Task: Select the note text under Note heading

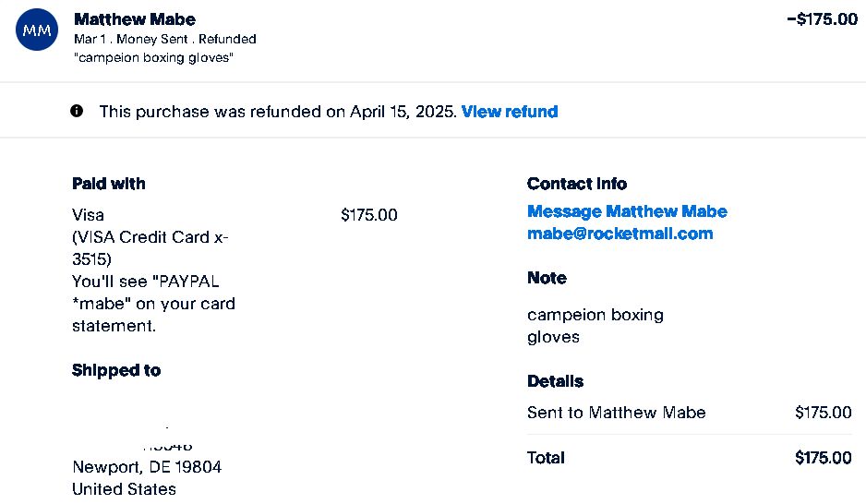Action: [x=595, y=326]
